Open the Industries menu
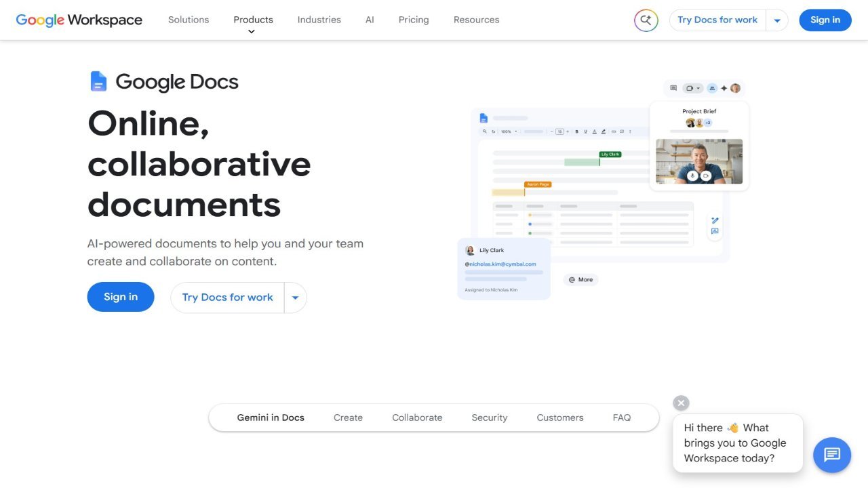Image resolution: width=868 pixels, height=488 pixels. tap(319, 20)
